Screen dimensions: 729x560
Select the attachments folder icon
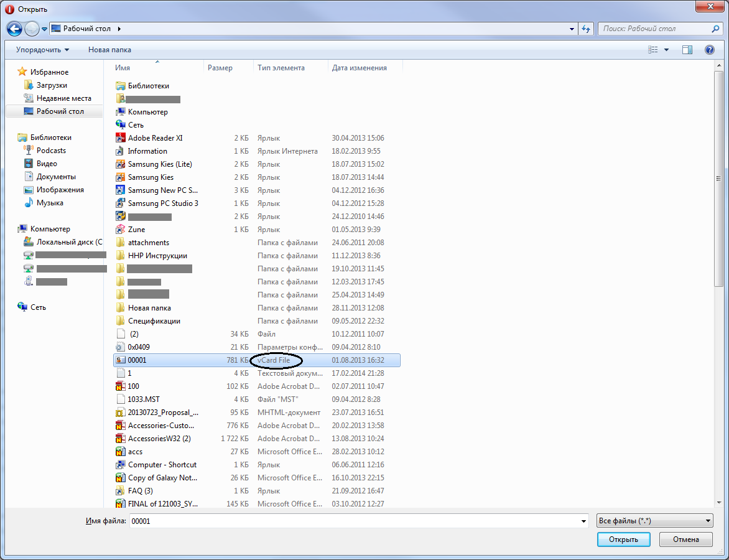[x=121, y=242]
